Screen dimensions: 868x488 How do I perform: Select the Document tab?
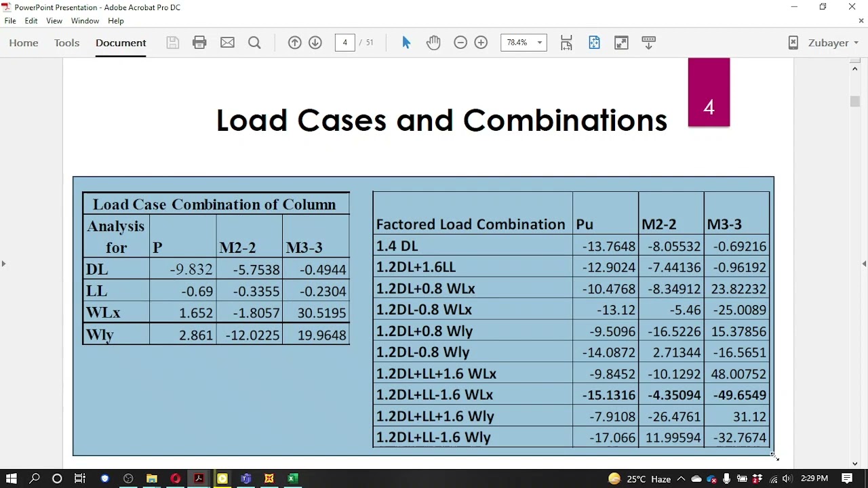(x=121, y=43)
